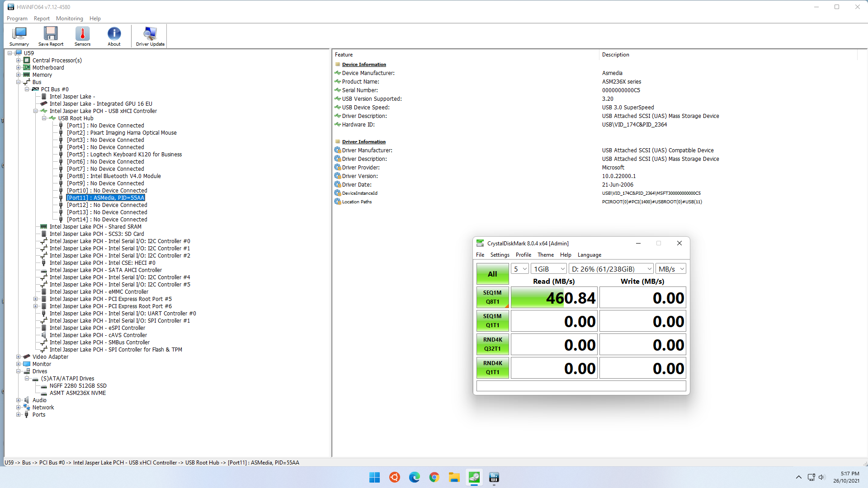Select the SATA AHCI Controller entry
Screen dimensions: 868x488
pyautogui.click(x=106, y=270)
